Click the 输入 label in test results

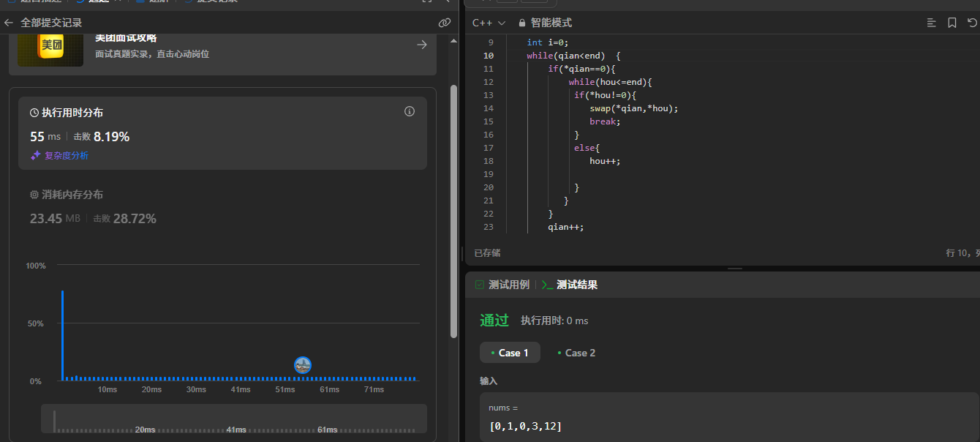[489, 381]
